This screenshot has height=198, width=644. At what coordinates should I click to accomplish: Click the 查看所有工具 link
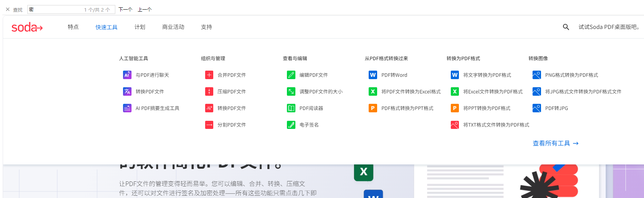(555, 143)
